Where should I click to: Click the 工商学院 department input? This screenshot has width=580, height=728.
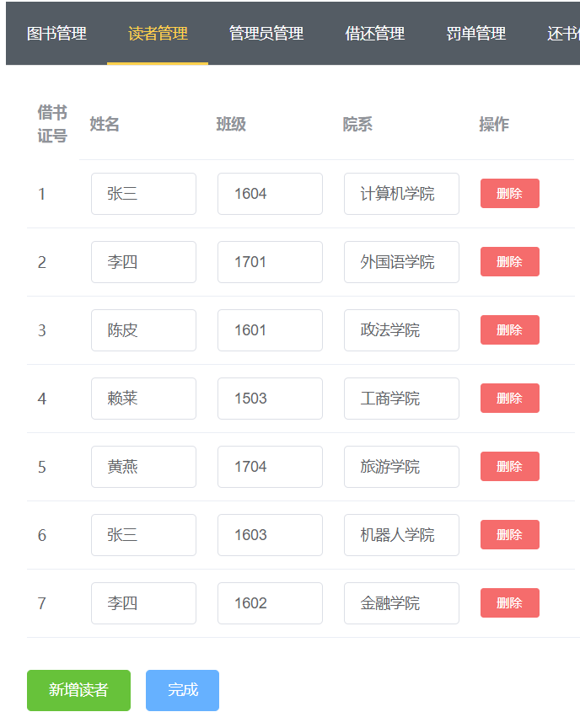pyautogui.click(x=401, y=399)
